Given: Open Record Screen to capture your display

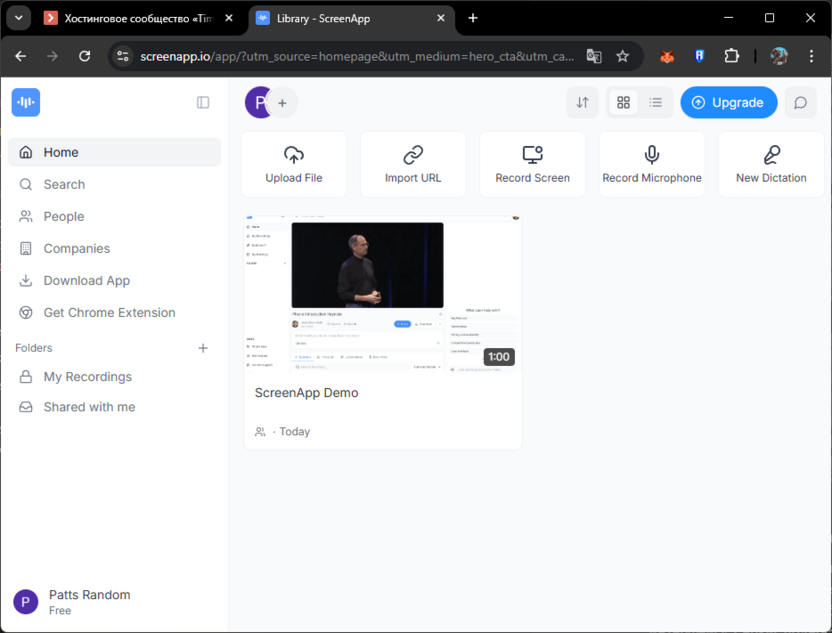Looking at the screenshot, I should (532, 163).
